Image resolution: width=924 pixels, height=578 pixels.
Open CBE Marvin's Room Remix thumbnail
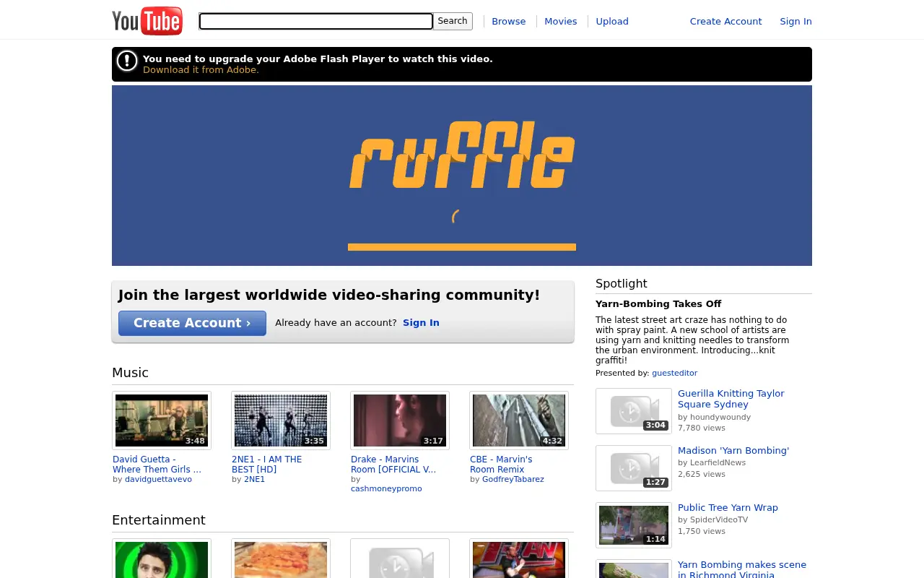(x=519, y=420)
